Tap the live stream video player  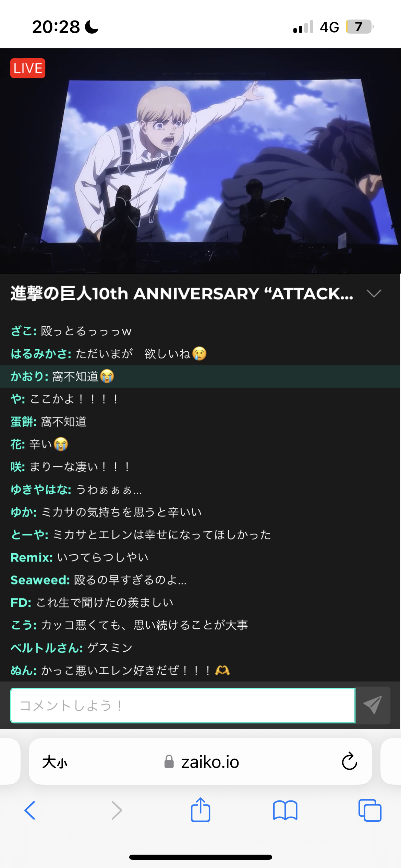[x=200, y=161]
